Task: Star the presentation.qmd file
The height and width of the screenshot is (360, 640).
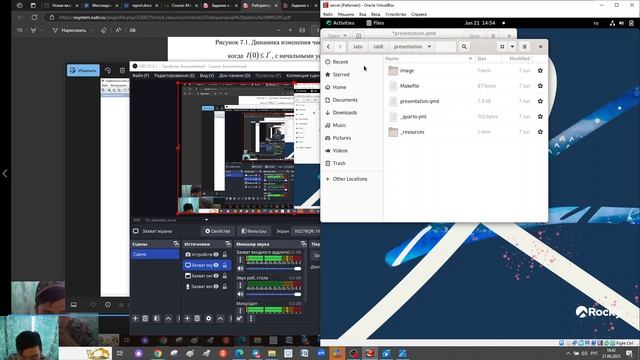Action: pyautogui.click(x=540, y=101)
